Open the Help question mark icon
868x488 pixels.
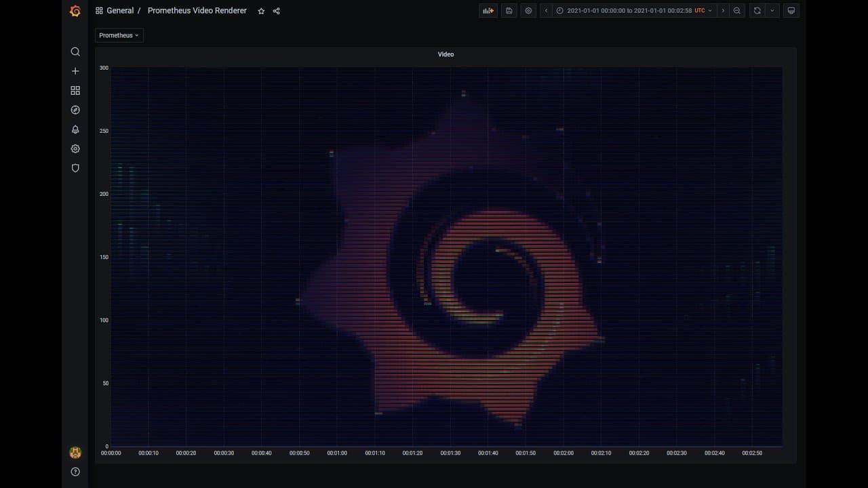(75, 472)
